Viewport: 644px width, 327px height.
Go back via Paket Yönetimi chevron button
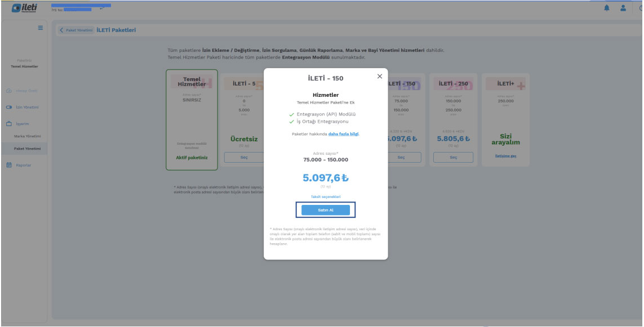(77, 30)
